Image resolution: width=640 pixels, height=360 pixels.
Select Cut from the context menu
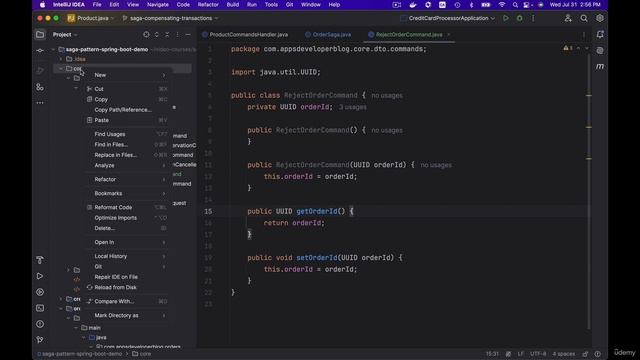click(x=127, y=89)
